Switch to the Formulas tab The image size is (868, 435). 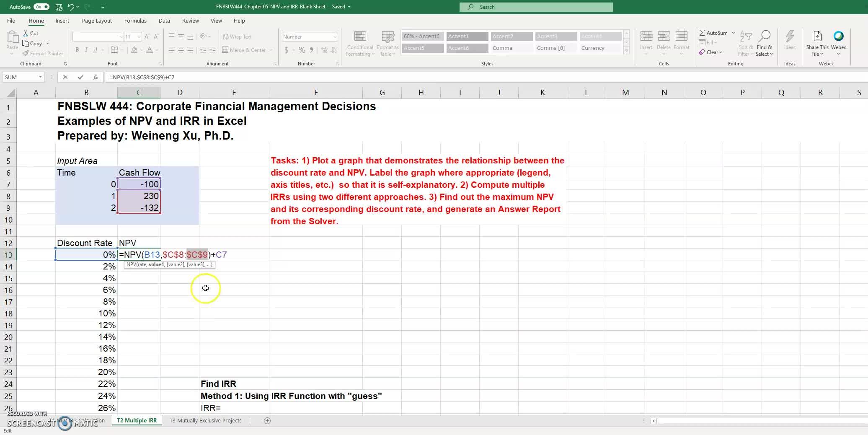tap(135, 21)
